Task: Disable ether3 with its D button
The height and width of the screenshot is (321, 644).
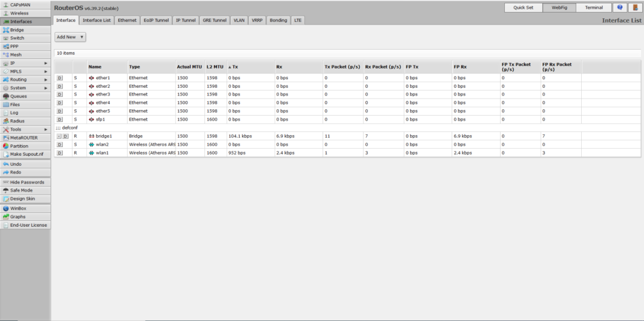Action: tap(60, 94)
